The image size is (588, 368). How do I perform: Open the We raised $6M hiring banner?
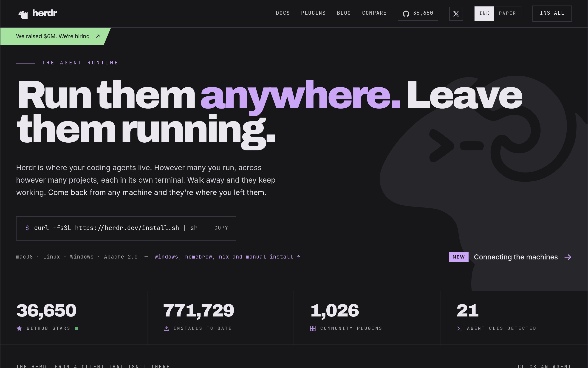pos(55,36)
